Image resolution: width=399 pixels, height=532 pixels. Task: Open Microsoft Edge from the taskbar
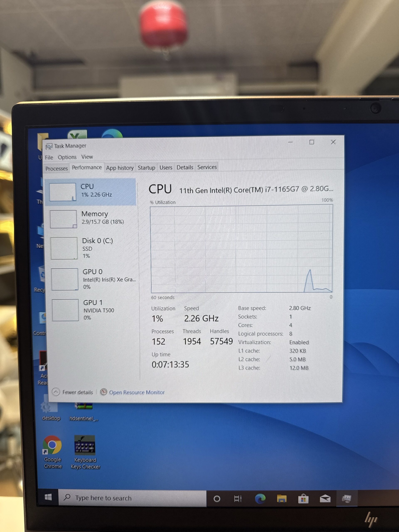tap(260, 498)
